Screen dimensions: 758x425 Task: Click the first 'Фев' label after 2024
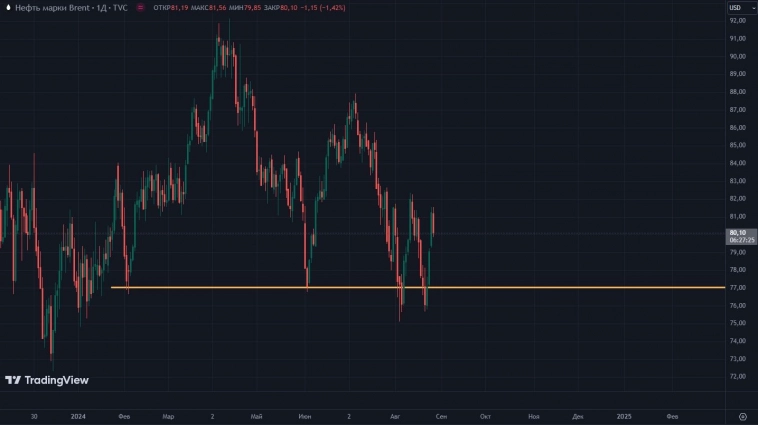[x=124, y=416]
